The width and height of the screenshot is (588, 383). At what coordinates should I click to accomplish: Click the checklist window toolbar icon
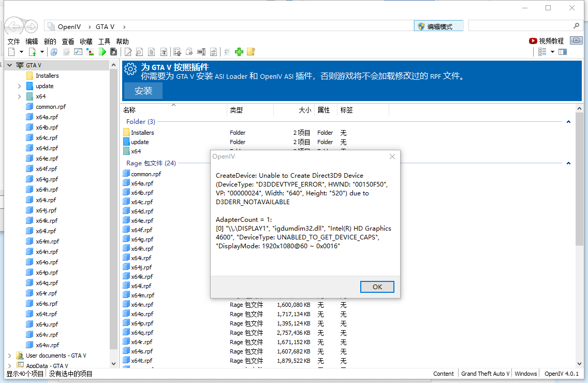point(78,52)
